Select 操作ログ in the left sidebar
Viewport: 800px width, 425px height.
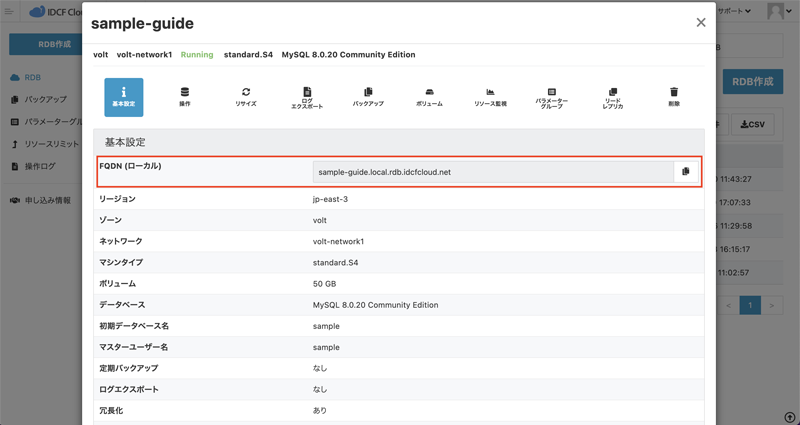40,166
